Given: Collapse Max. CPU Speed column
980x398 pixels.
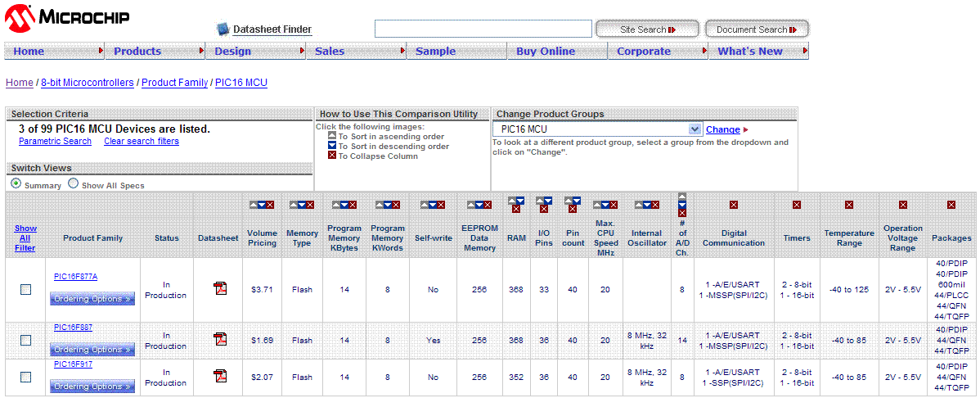Looking at the screenshot, I should tap(614, 205).
